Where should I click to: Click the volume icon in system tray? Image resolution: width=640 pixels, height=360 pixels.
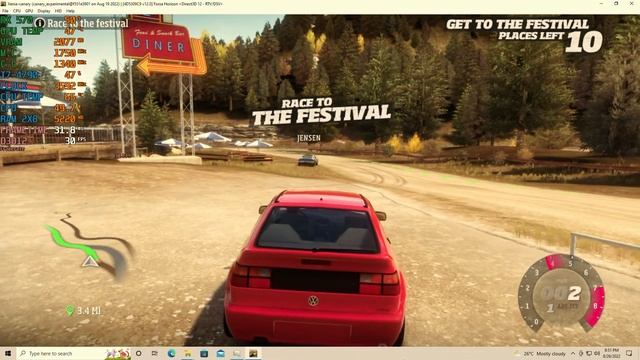[x=597, y=353]
